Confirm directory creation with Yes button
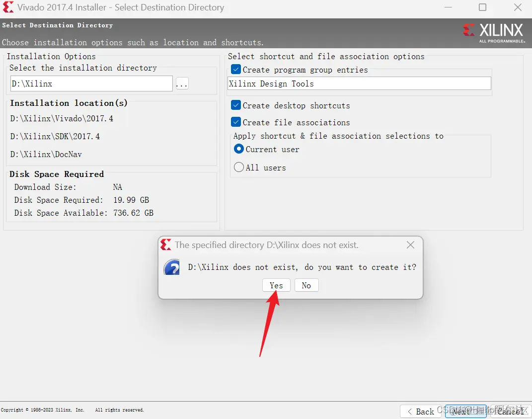This screenshot has height=419, width=532. [x=276, y=285]
